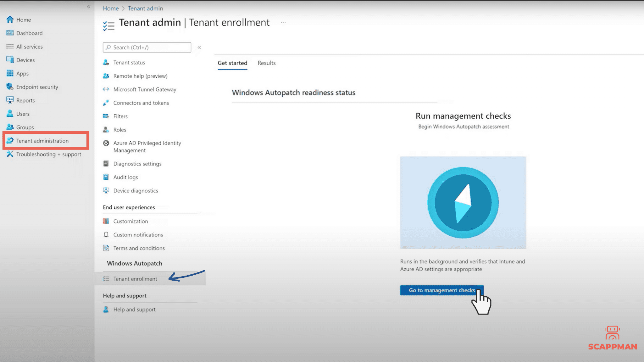The height and width of the screenshot is (362, 644).
Task: Stay on the Get started tab
Action: (x=232, y=63)
